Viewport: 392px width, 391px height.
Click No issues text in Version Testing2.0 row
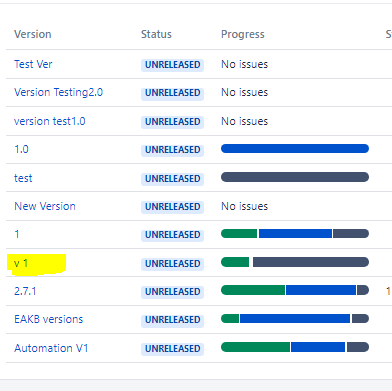pyautogui.click(x=245, y=92)
